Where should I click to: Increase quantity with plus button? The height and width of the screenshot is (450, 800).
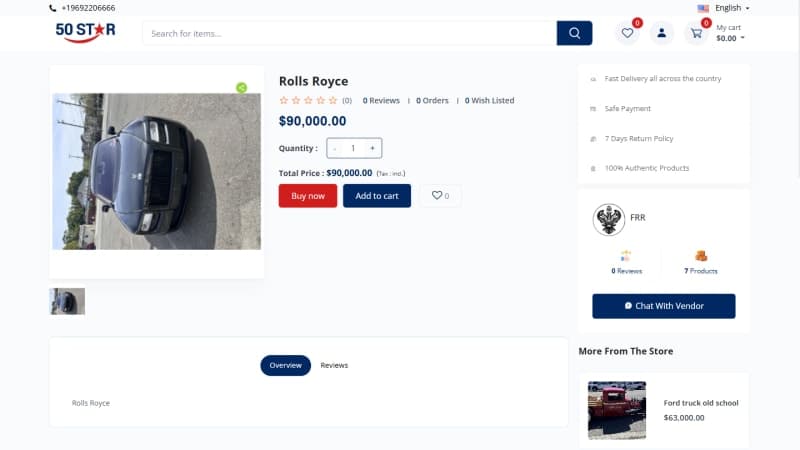point(372,148)
